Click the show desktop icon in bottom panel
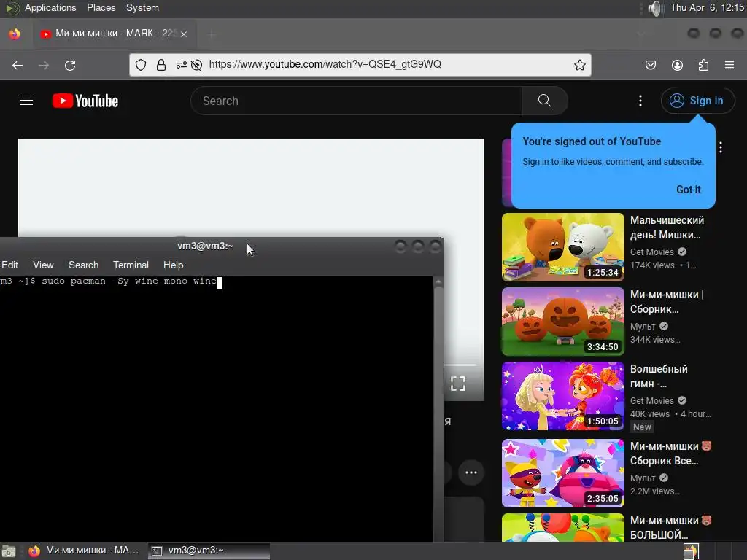This screenshot has height=560, width=747. tap(9, 551)
